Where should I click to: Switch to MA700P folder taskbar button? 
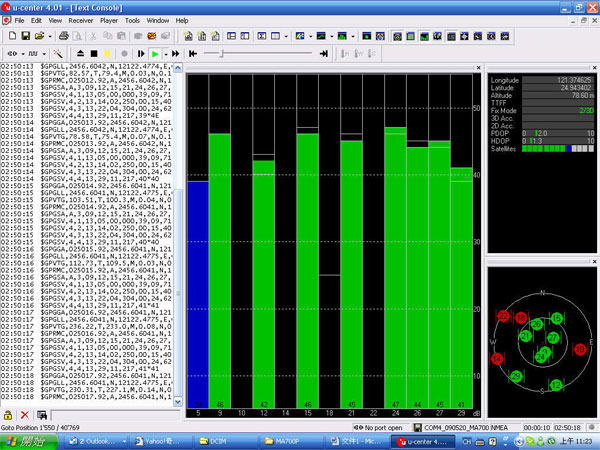[x=292, y=442]
